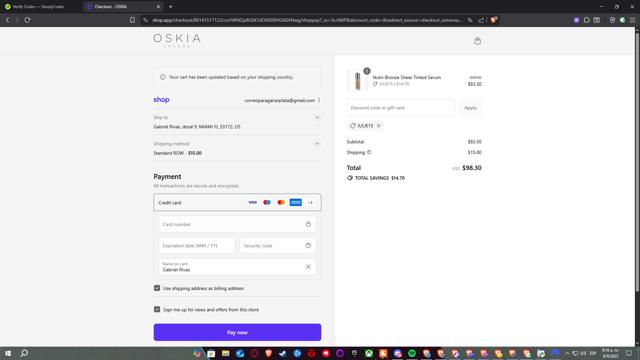The width and height of the screenshot is (640, 360).
Task: Click the Mastercard icon
Action: tap(281, 202)
